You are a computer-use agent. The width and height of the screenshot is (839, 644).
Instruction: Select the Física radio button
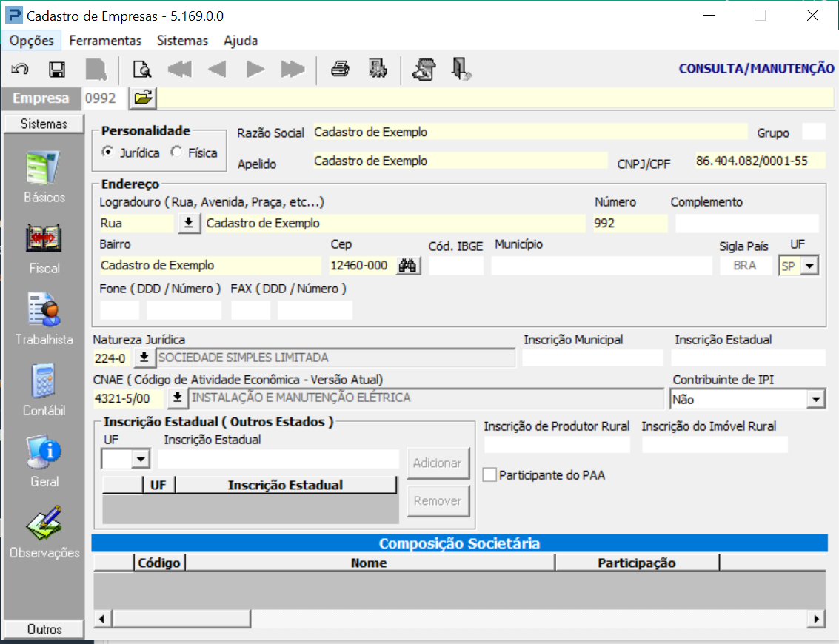(x=176, y=152)
